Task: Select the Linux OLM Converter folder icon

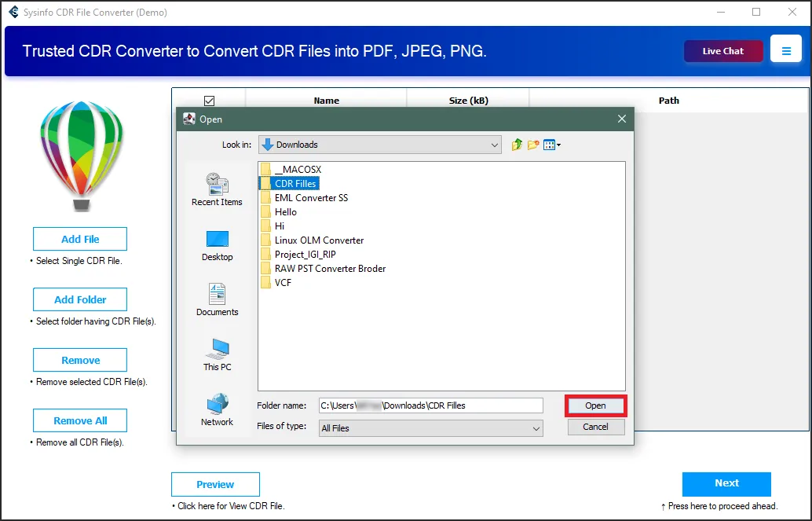Action: pyautogui.click(x=265, y=240)
